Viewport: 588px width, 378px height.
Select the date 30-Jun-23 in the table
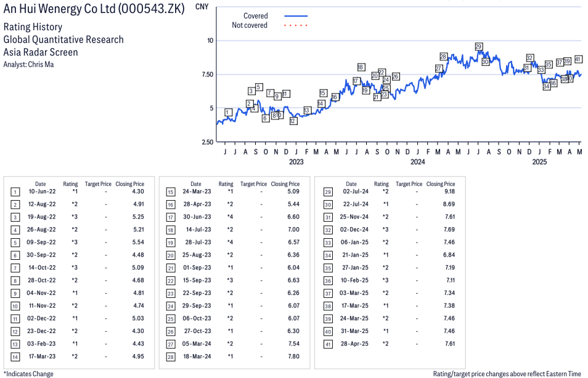(197, 217)
